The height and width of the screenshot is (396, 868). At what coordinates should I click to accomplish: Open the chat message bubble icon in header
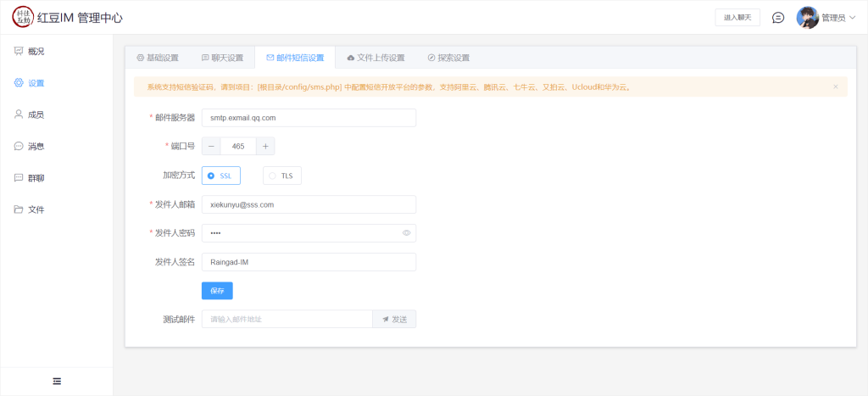click(x=778, y=18)
